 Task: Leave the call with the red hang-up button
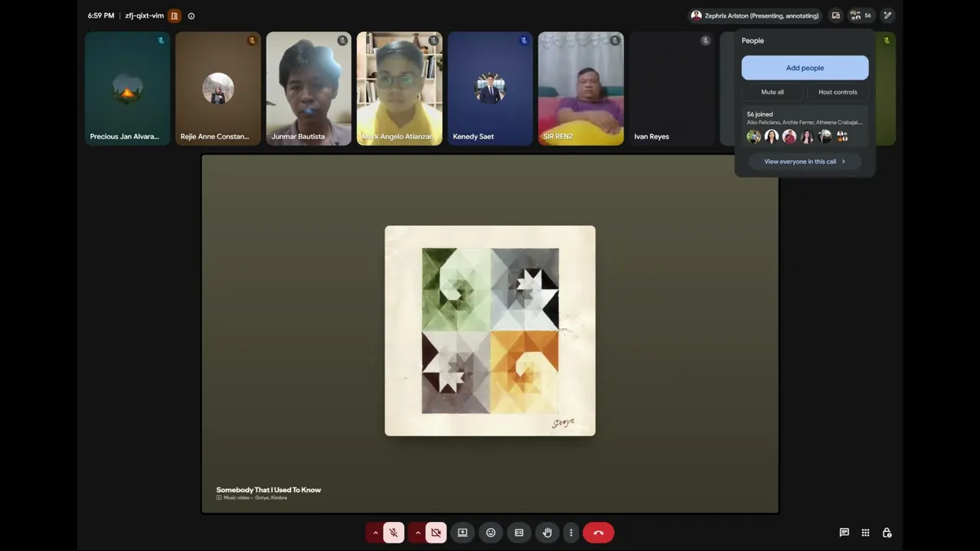click(x=598, y=533)
